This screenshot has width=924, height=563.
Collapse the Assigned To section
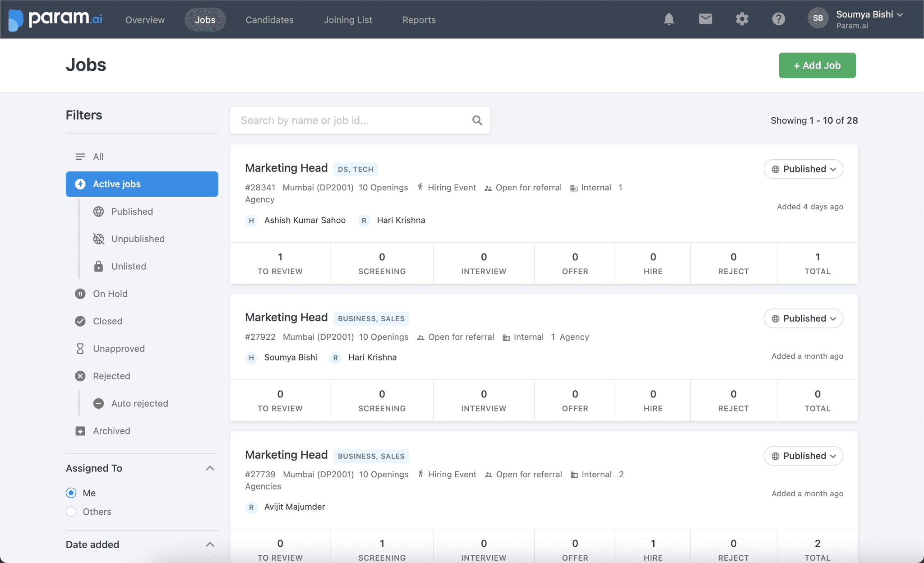point(210,468)
